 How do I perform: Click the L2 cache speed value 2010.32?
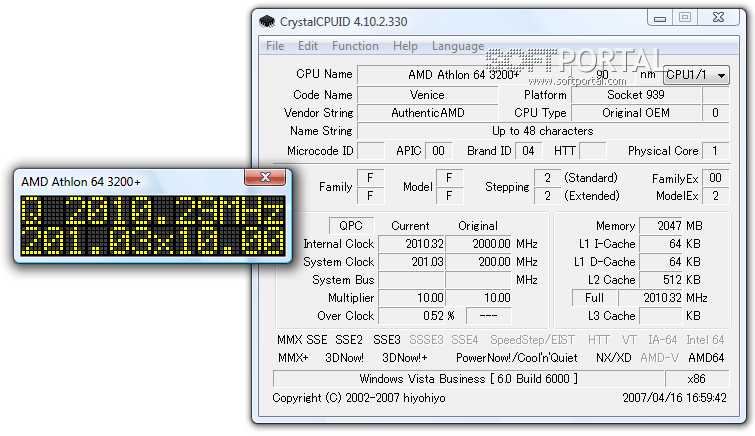pyautogui.click(x=651, y=298)
